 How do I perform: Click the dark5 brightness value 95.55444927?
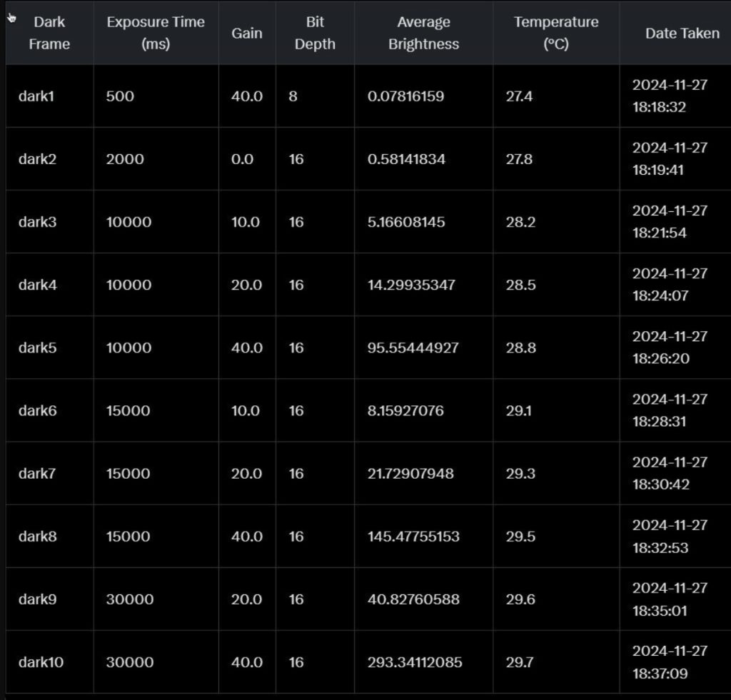(x=413, y=348)
